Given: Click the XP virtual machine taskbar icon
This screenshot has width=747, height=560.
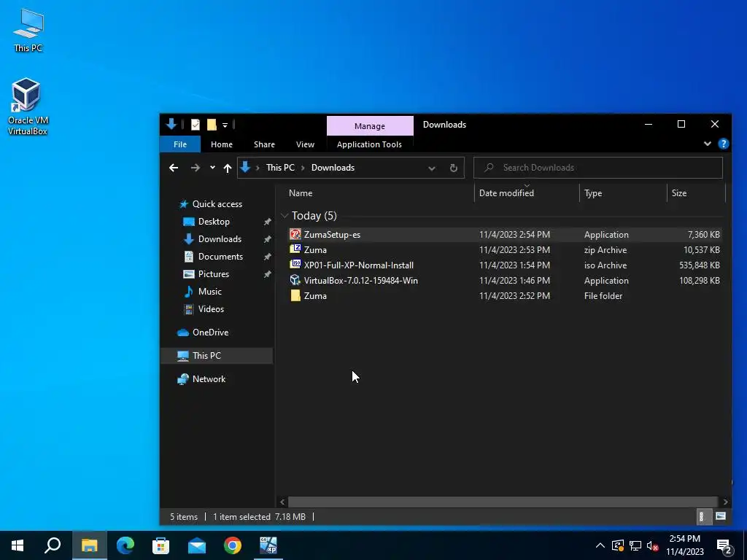Looking at the screenshot, I should (x=268, y=545).
